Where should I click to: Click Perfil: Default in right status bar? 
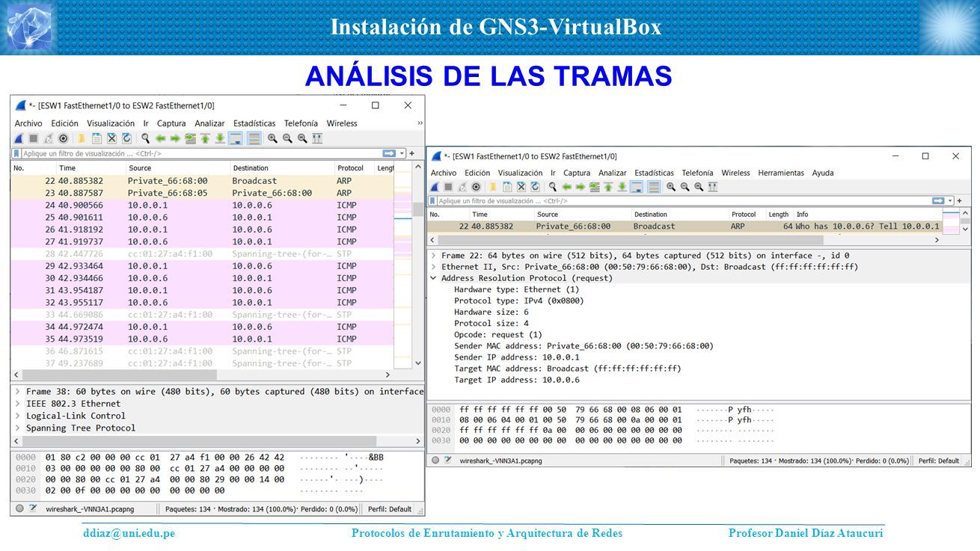click(939, 461)
